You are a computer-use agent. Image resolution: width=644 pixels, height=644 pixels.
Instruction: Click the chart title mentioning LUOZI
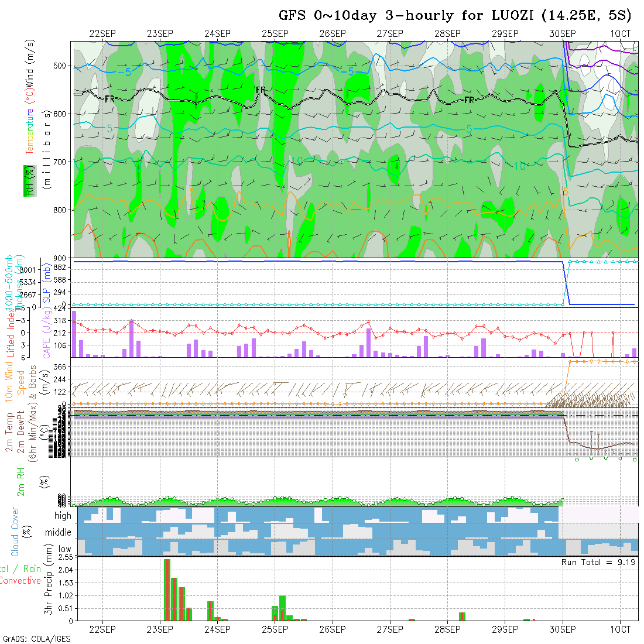[454, 15]
